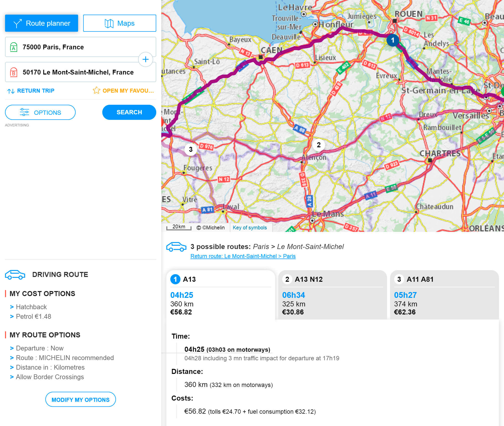Click the MODIFY MY OPTIONS button

pos(81,399)
